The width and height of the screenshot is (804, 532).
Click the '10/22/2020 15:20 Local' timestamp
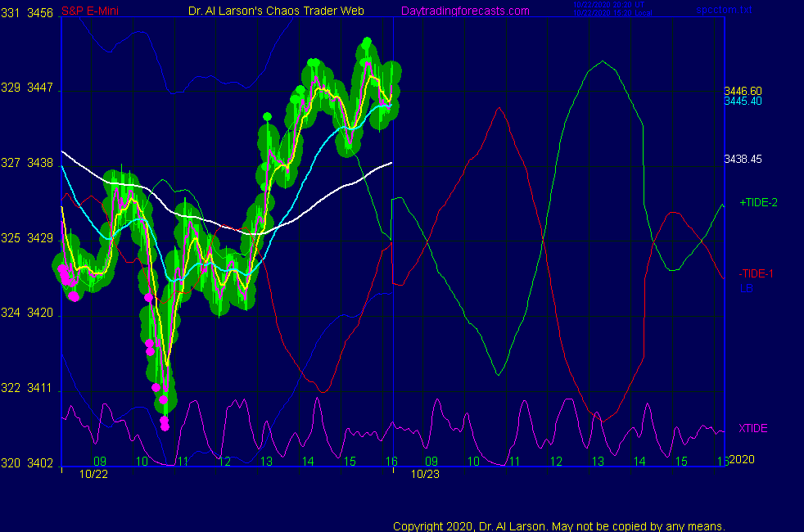pos(612,13)
